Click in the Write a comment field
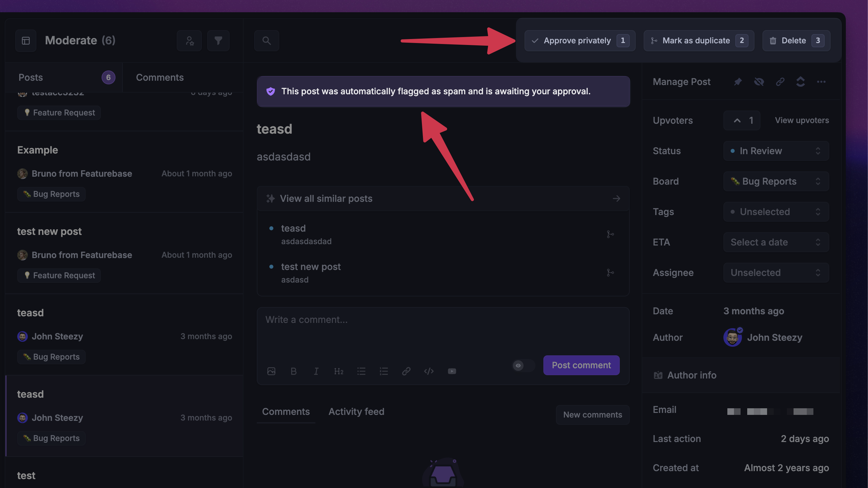Image resolution: width=868 pixels, height=488 pixels. (443, 330)
